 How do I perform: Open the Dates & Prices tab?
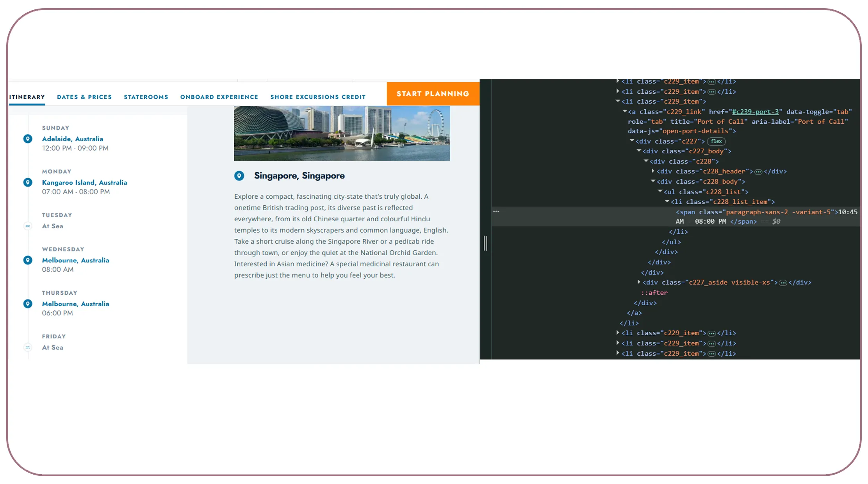click(x=84, y=97)
